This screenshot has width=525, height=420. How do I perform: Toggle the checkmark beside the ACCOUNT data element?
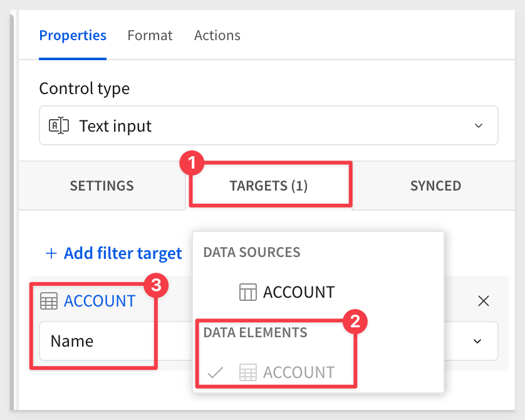pyautogui.click(x=216, y=372)
